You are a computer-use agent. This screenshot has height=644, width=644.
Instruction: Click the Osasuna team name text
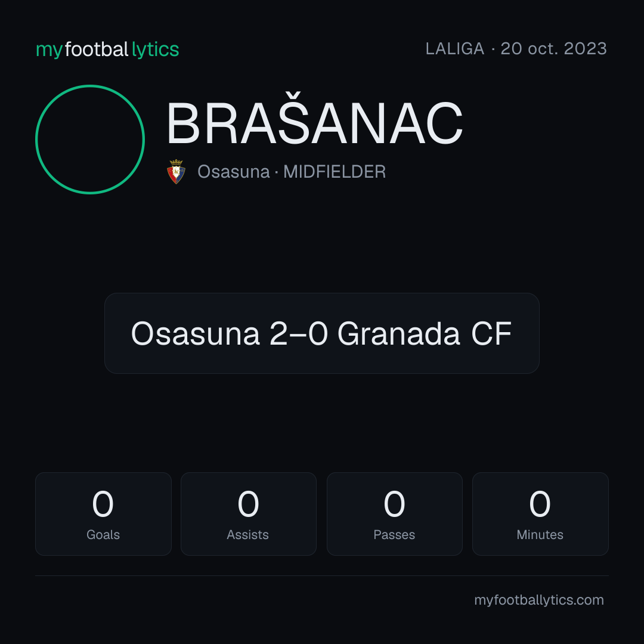(234, 172)
